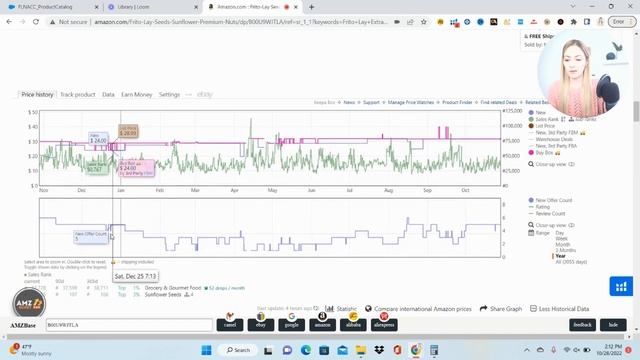640x360 pixels.
Task: Switch to the Data tab
Action: 108,94
